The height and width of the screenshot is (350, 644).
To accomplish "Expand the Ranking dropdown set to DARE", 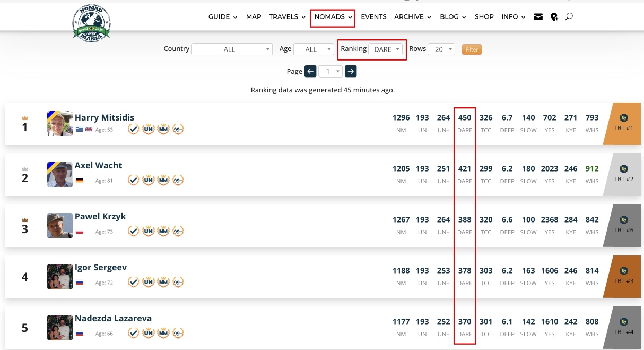I will coord(386,49).
